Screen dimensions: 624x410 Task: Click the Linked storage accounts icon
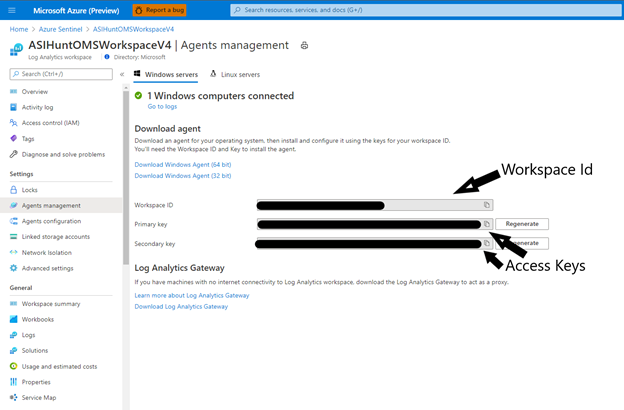(x=14, y=236)
